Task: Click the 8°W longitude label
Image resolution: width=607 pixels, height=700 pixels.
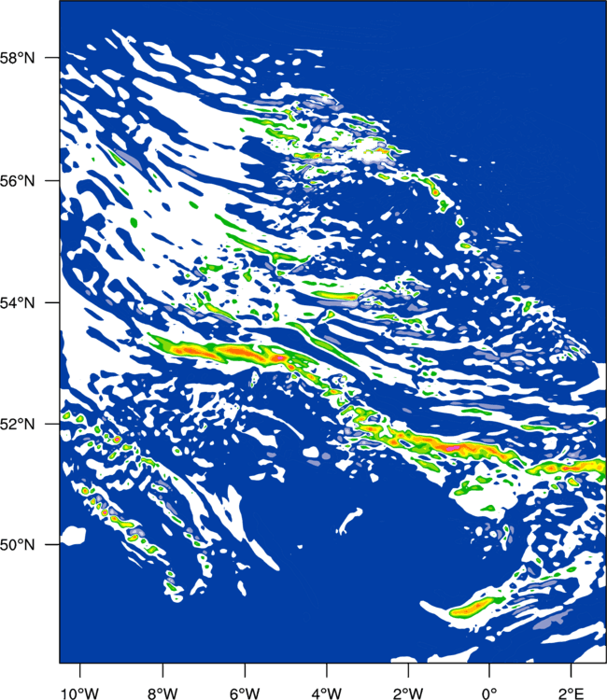Action: 162,693
